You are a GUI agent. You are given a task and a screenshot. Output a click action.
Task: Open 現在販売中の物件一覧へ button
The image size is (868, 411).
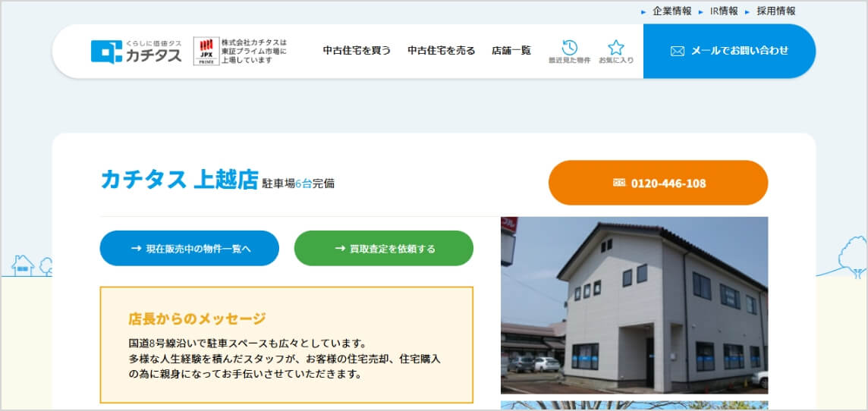(190, 249)
